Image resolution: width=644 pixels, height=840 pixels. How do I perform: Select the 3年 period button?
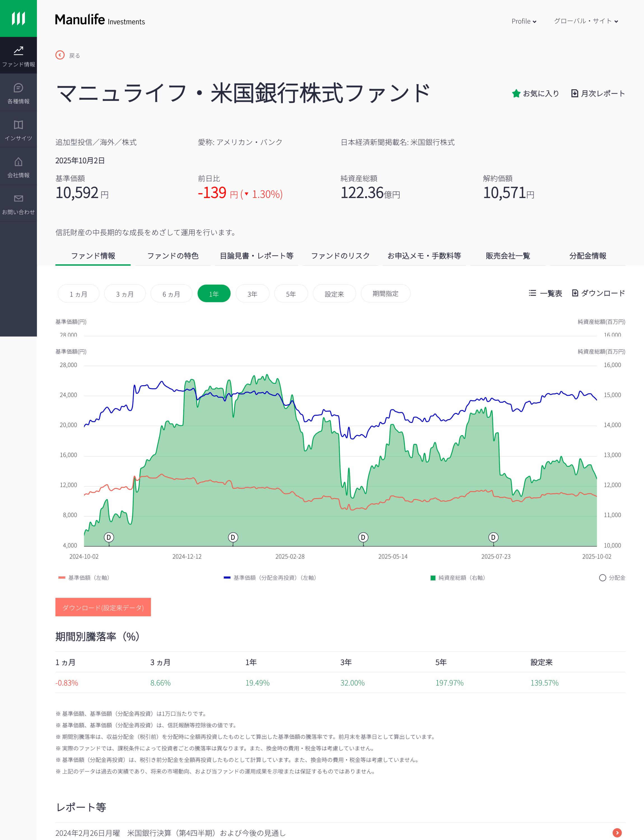pos(252,294)
